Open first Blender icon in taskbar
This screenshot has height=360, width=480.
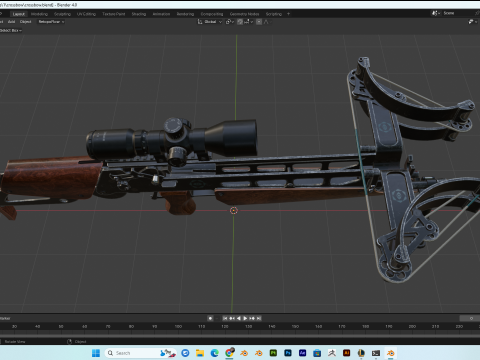coord(244,353)
